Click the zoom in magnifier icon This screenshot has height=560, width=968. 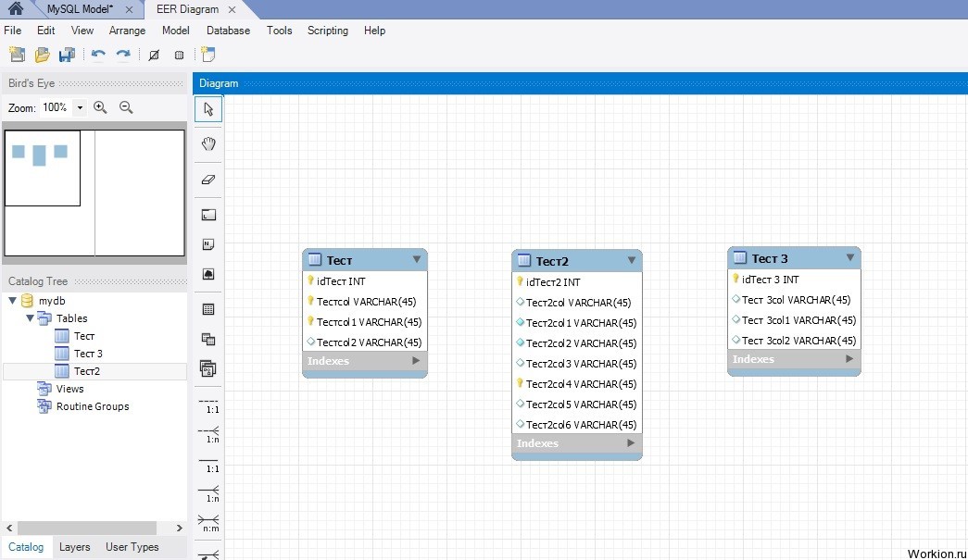pyautogui.click(x=100, y=107)
